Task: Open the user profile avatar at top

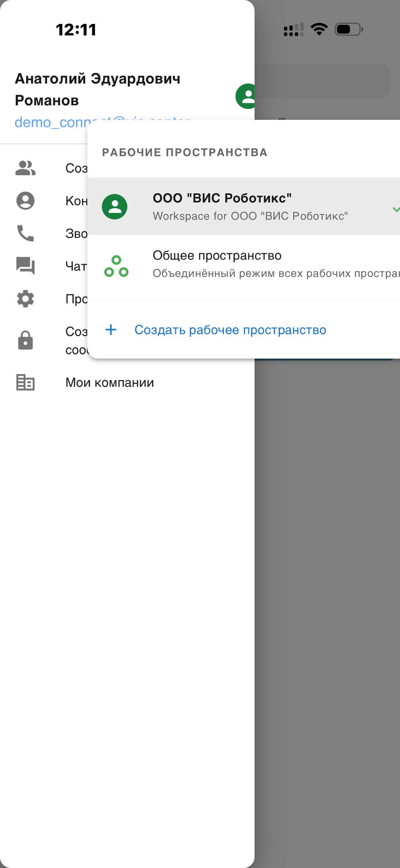Action: click(x=245, y=96)
